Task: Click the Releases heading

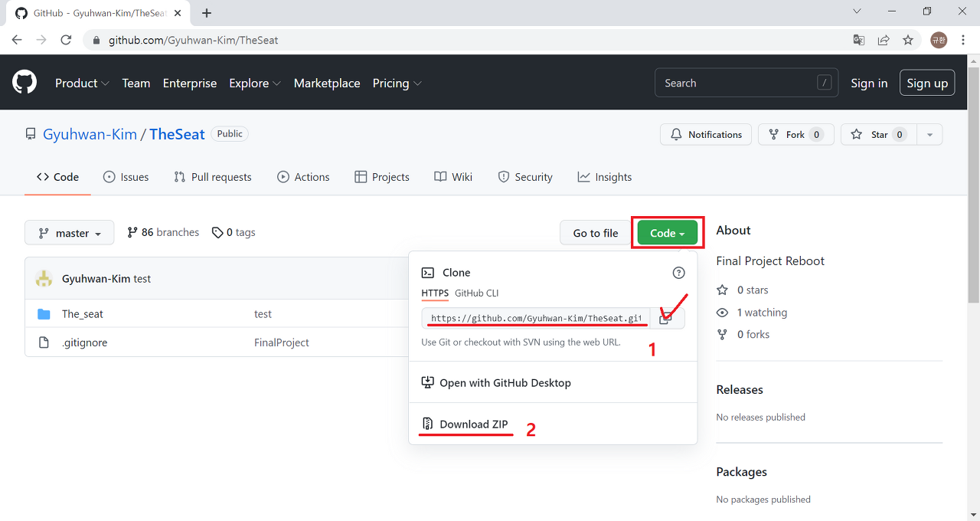Action: 740,390
